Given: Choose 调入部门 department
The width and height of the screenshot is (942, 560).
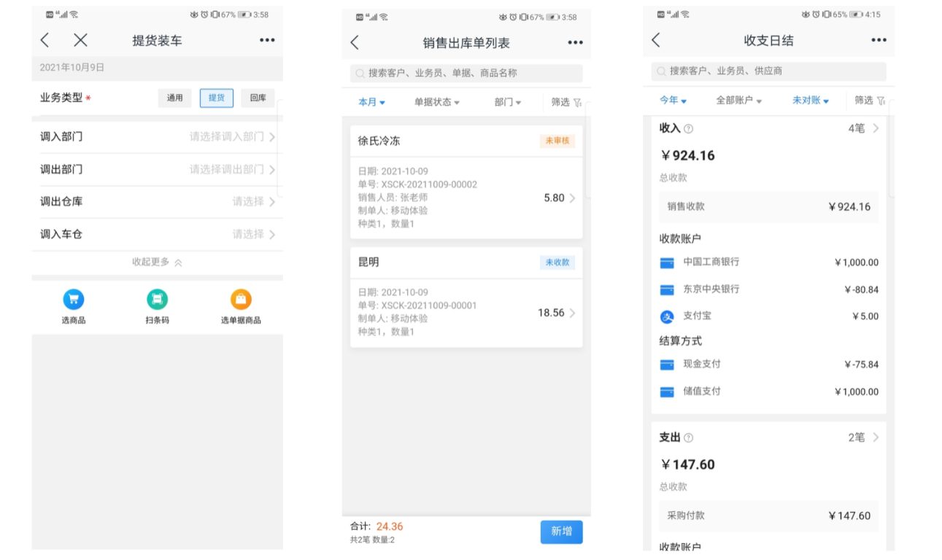Looking at the screenshot, I should (158, 137).
